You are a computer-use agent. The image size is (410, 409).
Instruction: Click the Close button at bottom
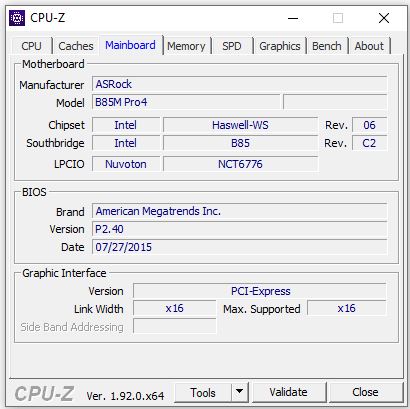(365, 393)
